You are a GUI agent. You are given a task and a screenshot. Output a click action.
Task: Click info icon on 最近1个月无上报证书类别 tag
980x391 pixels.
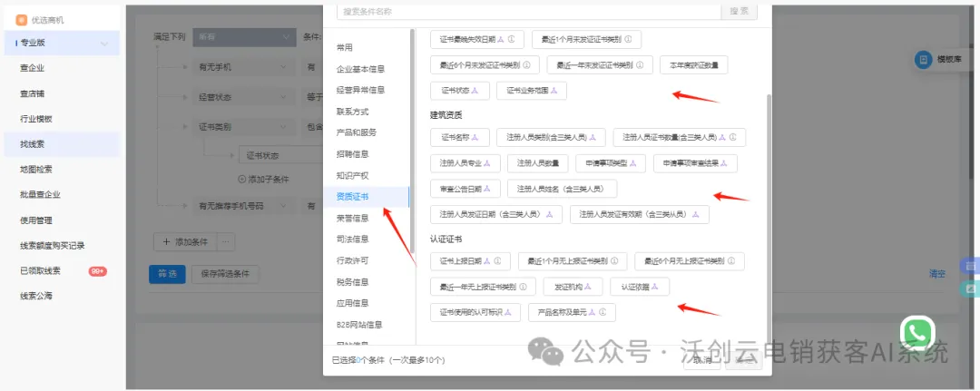click(x=613, y=260)
